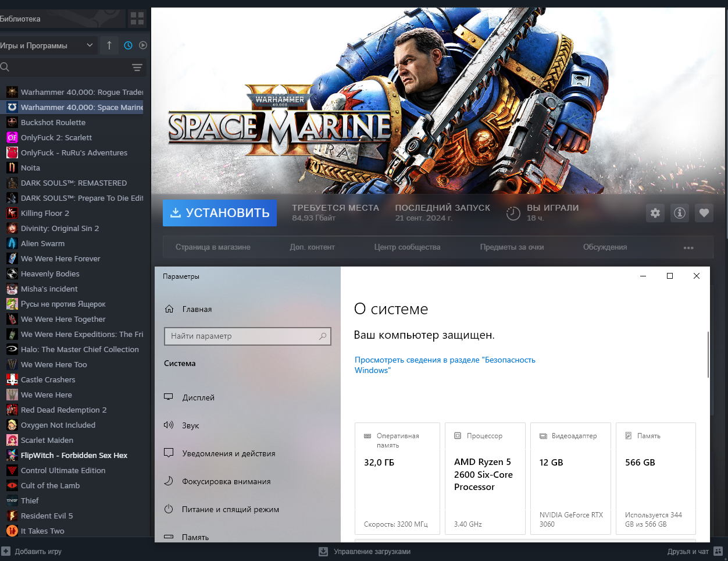Viewport: 728px width, 561px height.
Task: Toggle recent activity clock filter icon
Action: [129, 45]
